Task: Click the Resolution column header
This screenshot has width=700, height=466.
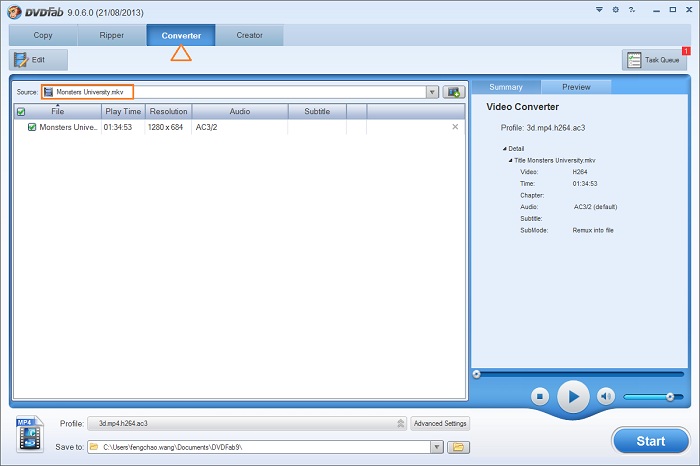Action: pos(168,111)
